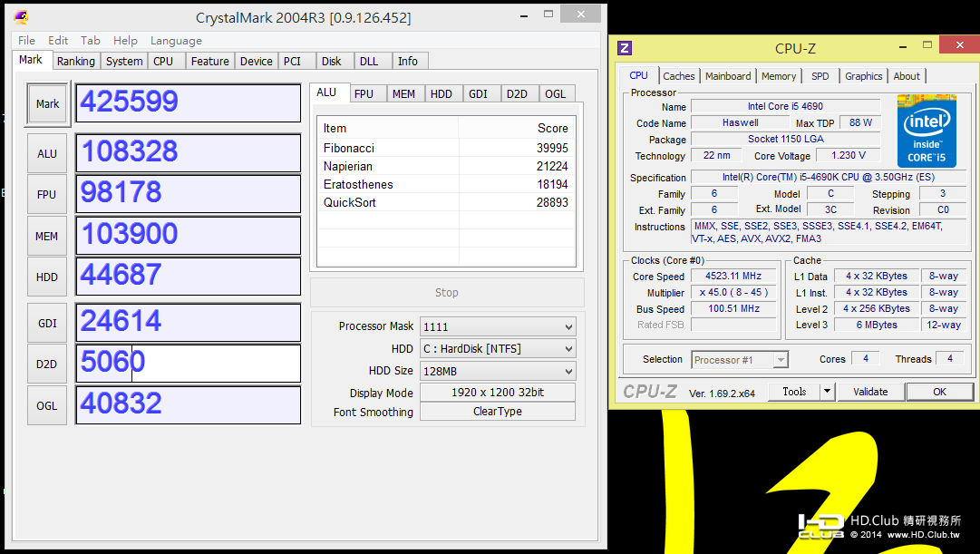Click the Eratosthenes row in results list
980x554 pixels.
[446, 184]
